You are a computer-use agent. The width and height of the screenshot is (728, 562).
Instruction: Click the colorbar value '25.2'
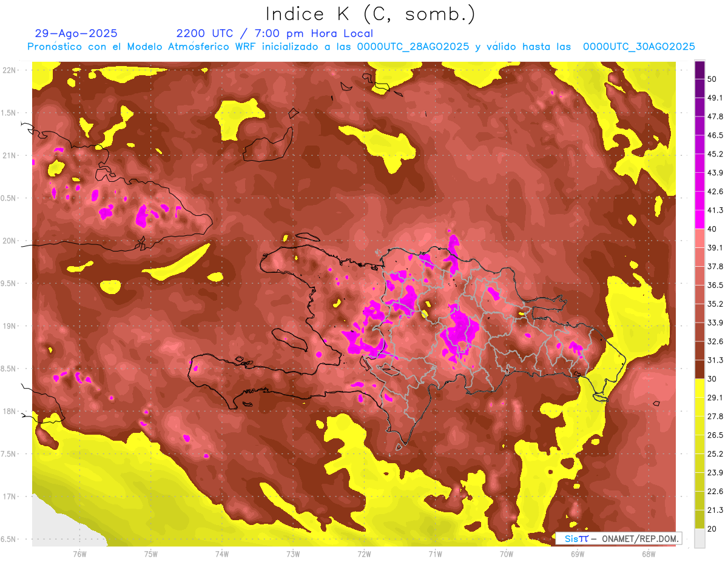click(715, 453)
